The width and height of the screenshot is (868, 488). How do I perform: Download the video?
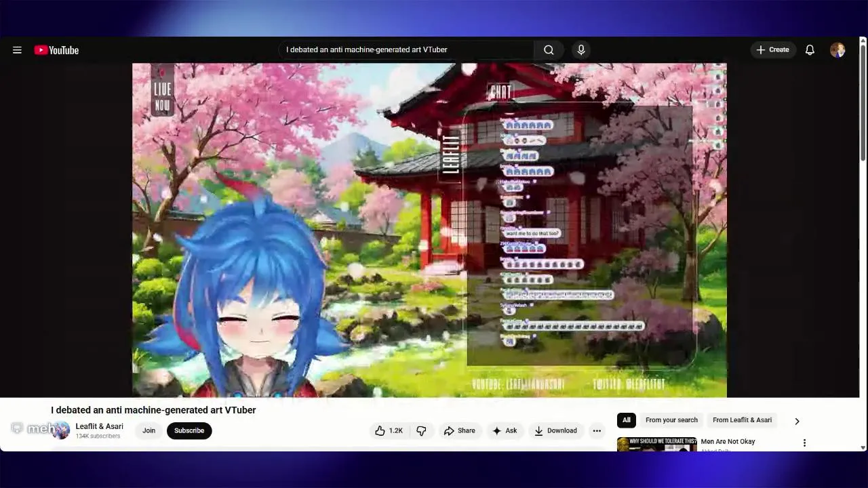point(555,430)
